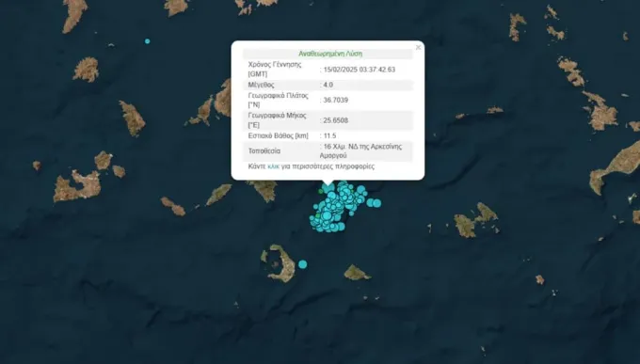Click the Astypalaia island east of the cluster
Viewport: 640px width, 364px height.
475,220
